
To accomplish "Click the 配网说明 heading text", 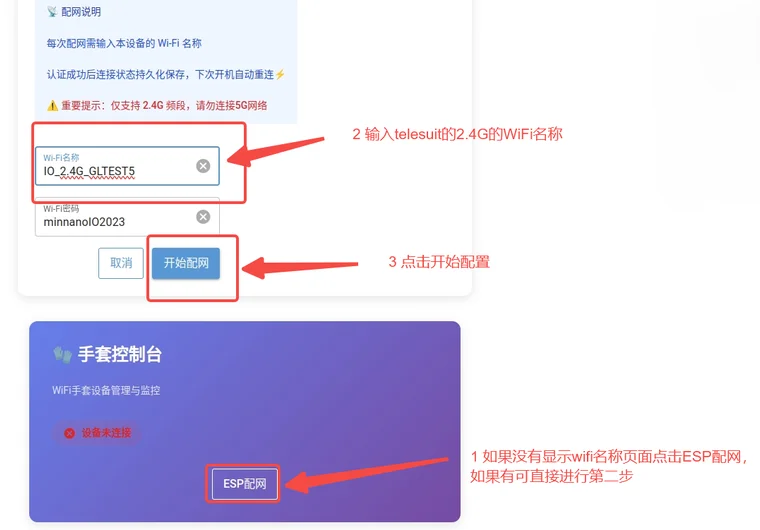I will tap(81, 12).
